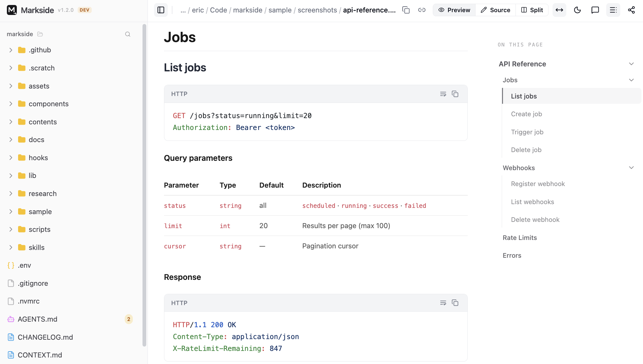Copy the Response HTTP code block
The image size is (643, 364).
[x=455, y=303]
